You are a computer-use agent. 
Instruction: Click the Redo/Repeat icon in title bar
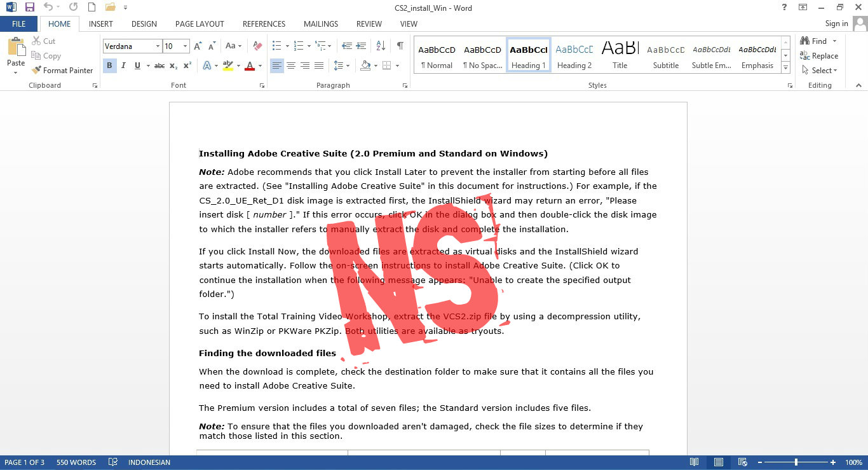tap(73, 8)
